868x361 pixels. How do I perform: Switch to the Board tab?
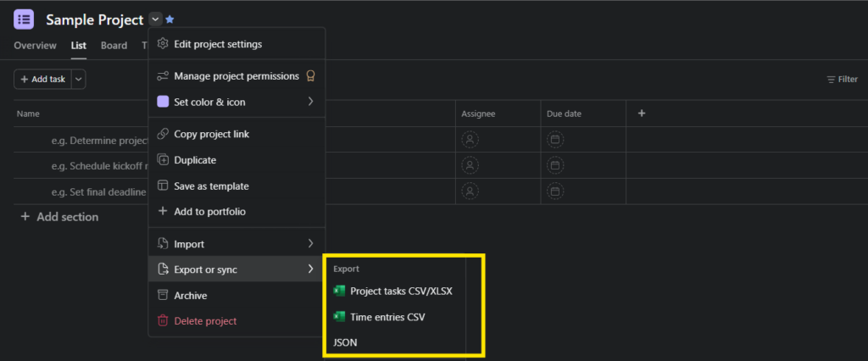pyautogui.click(x=114, y=46)
